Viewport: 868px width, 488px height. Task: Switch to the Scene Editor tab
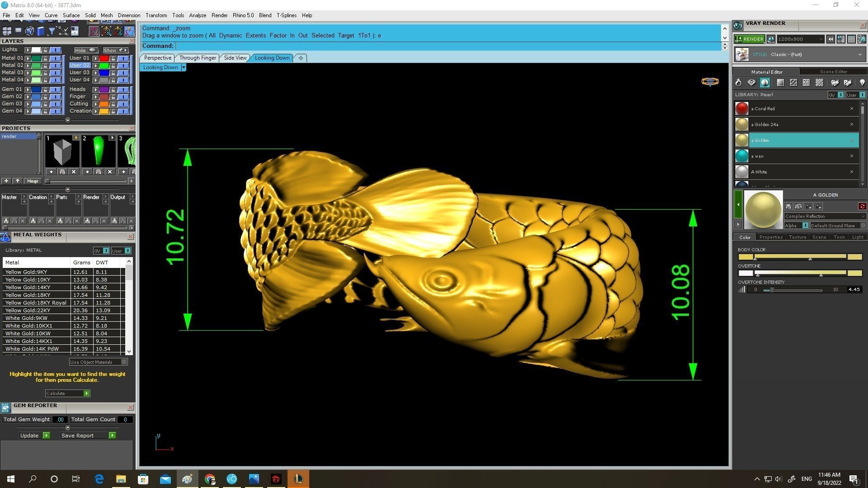pyautogui.click(x=833, y=71)
